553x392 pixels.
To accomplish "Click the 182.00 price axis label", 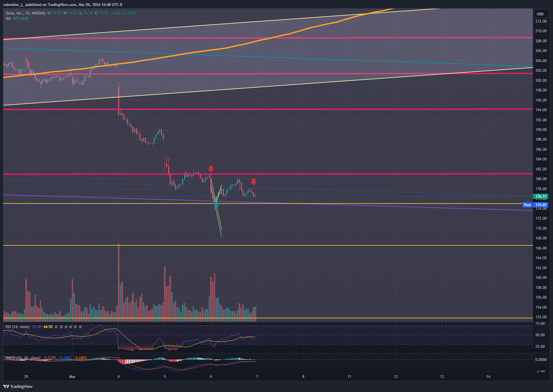I will click(x=541, y=169).
